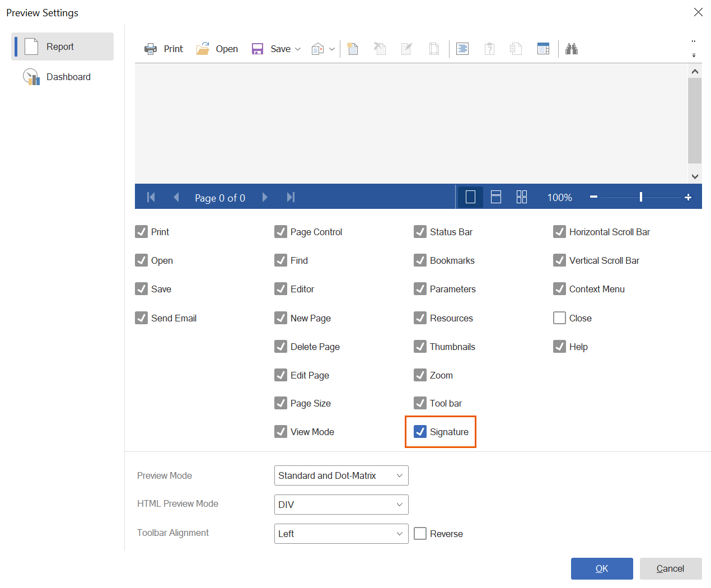Uncheck the Open checkbox
This screenshot has width=711, height=588.
tap(141, 260)
